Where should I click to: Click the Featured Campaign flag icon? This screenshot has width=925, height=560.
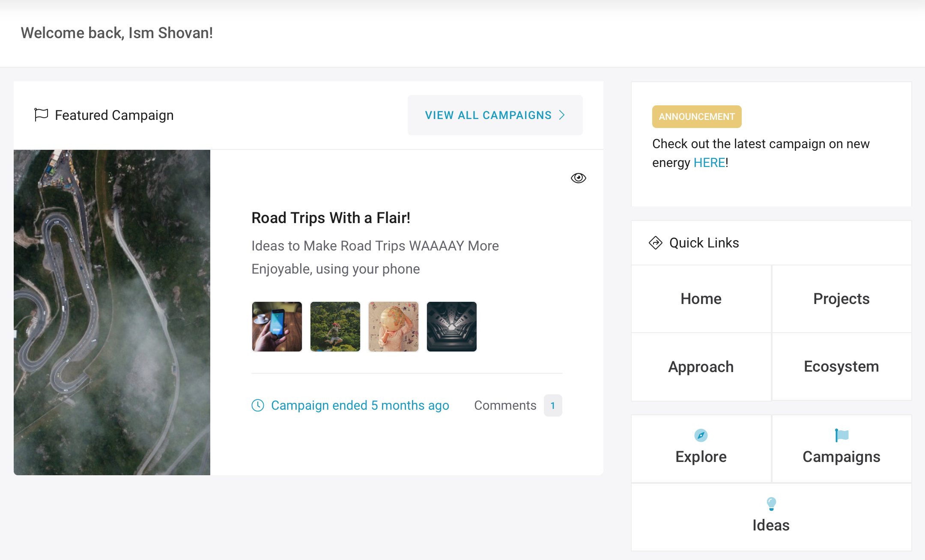(x=41, y=115)
